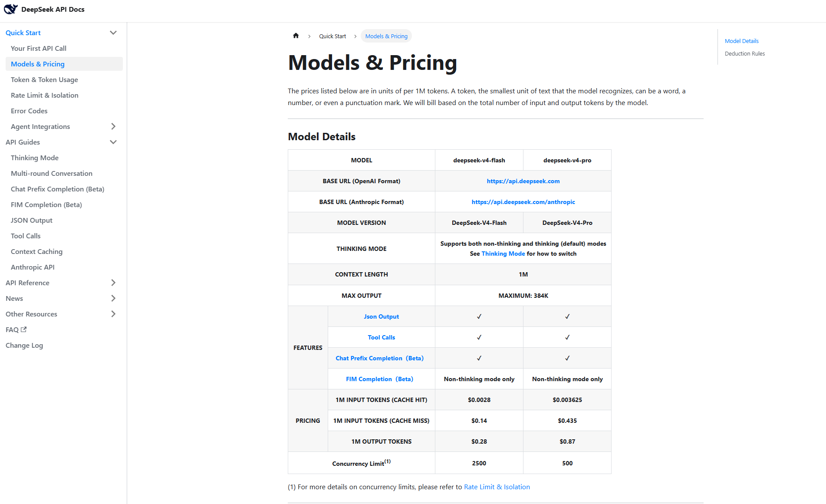Open FIM Completion (Beta) table link
Image resolution: width=826 pixels, height=504 pixels.
point(379,379)
